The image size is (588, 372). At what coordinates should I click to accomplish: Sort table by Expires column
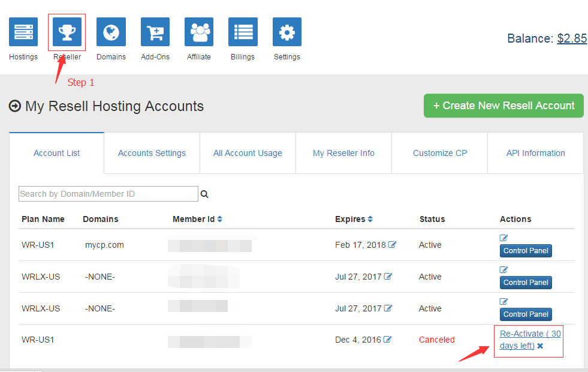[370, 220]
